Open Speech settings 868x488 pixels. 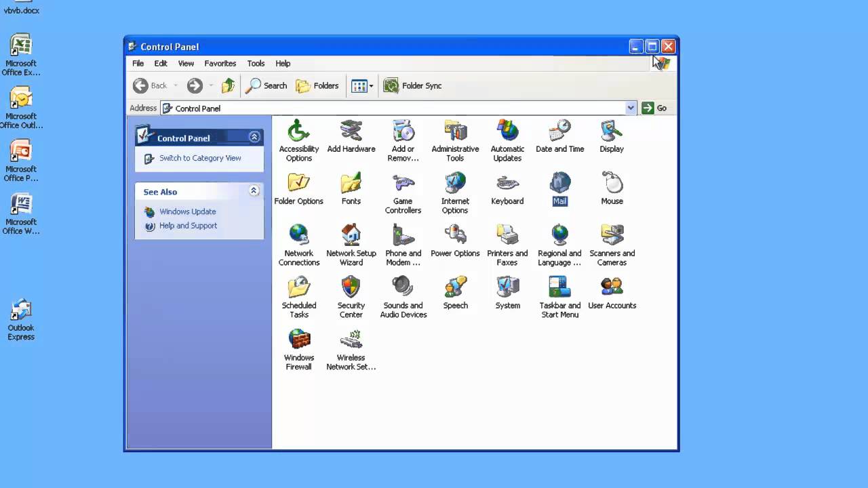click(455, 293)
